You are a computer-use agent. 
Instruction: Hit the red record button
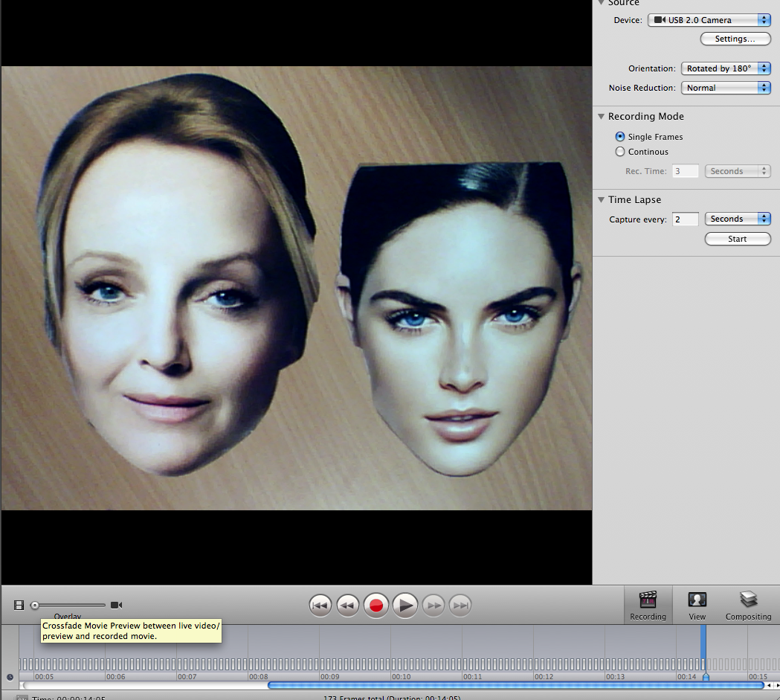[x=376, y=606]
